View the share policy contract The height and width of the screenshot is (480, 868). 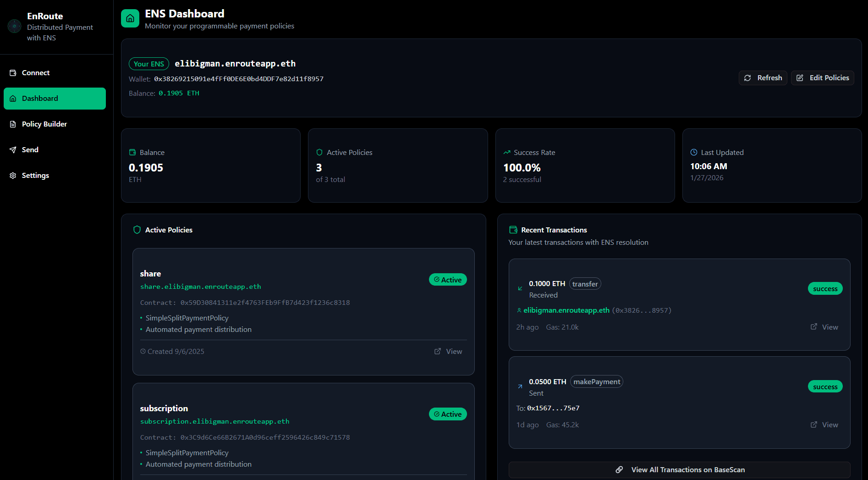(x=448, y=351)
